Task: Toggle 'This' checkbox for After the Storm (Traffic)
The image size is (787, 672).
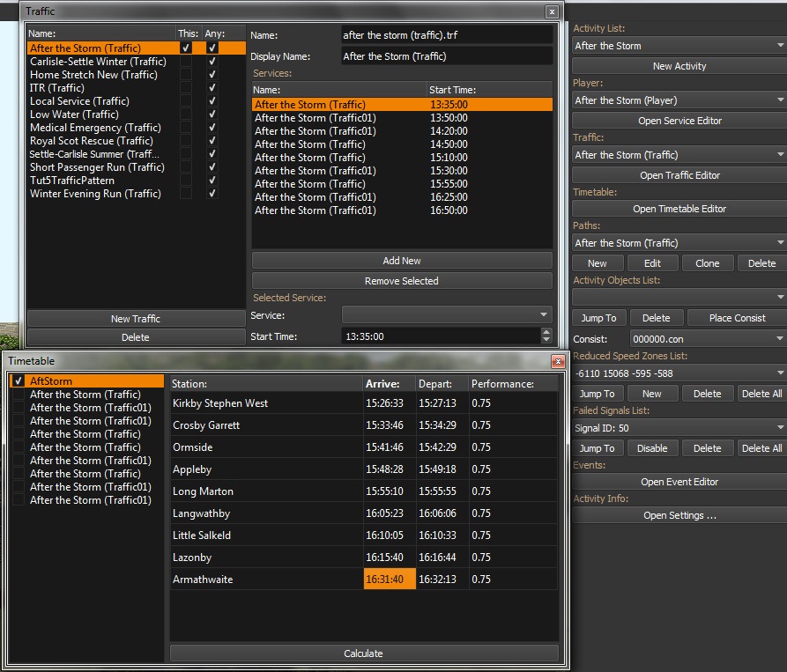Action: pos(185,48)
